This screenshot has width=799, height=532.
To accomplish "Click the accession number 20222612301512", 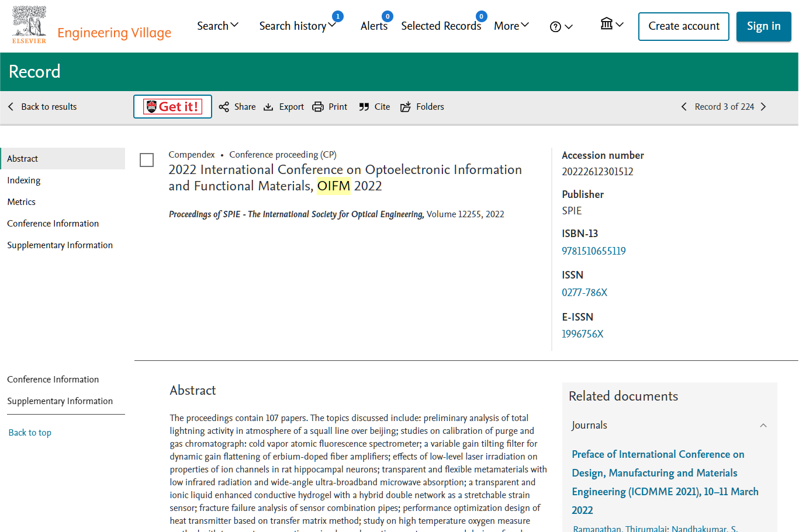I will click(x=597, y=172).
